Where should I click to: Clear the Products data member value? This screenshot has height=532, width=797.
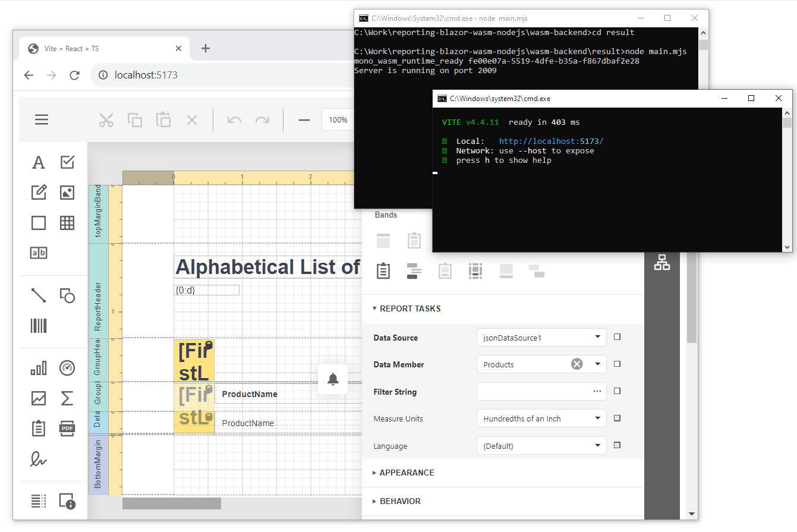point(577,364)
